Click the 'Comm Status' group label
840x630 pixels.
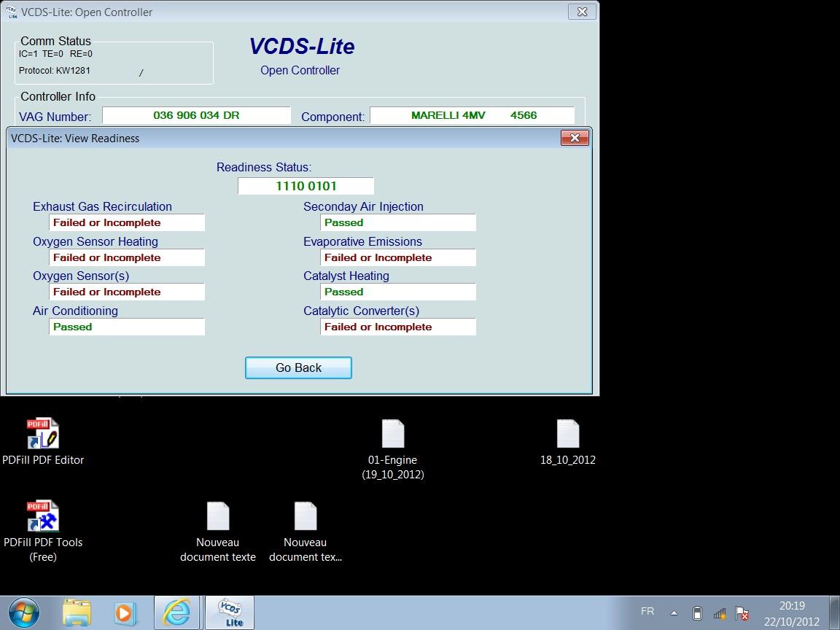coord(55,42)
